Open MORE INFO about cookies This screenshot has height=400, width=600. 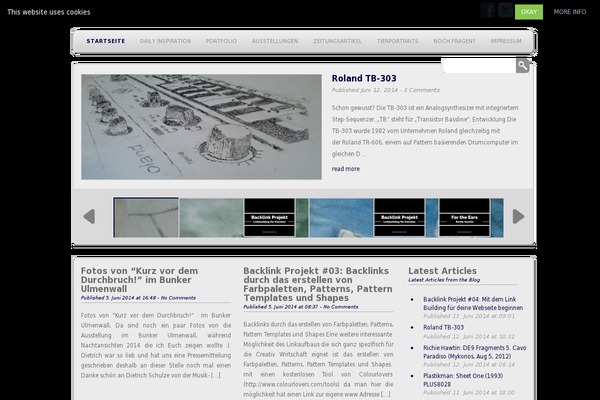click(x=570, y=12)
